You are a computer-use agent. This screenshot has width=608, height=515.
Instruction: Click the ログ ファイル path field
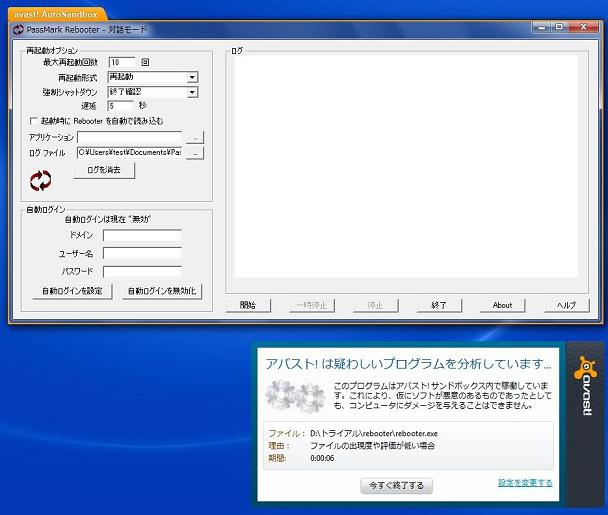click(130, 153)
